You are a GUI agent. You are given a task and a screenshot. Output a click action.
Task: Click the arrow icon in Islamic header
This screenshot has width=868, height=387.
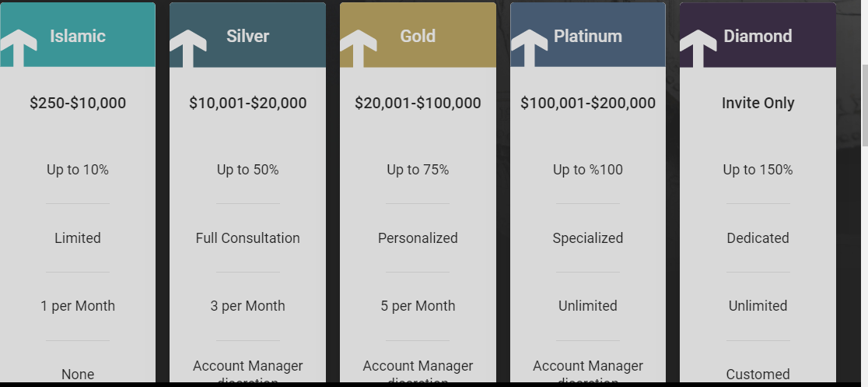[18, 48]
